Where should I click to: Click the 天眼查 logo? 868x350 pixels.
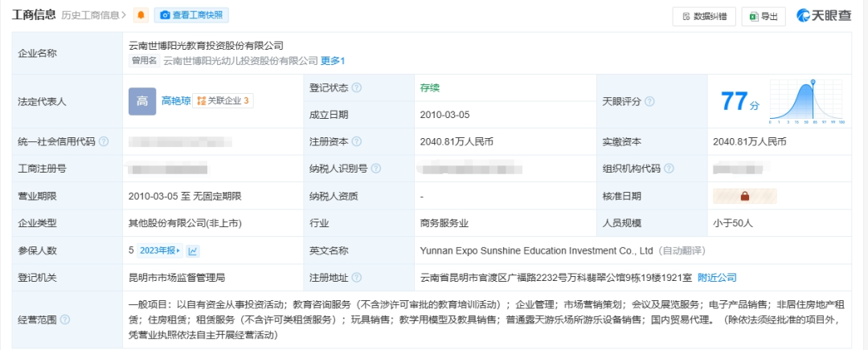pos(824,16)
